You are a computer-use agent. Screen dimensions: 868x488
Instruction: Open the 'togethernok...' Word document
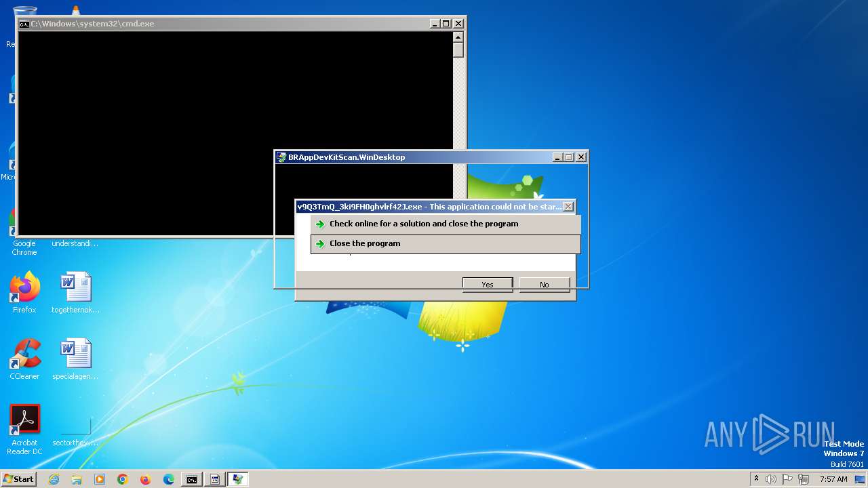(x=75, y=293)
